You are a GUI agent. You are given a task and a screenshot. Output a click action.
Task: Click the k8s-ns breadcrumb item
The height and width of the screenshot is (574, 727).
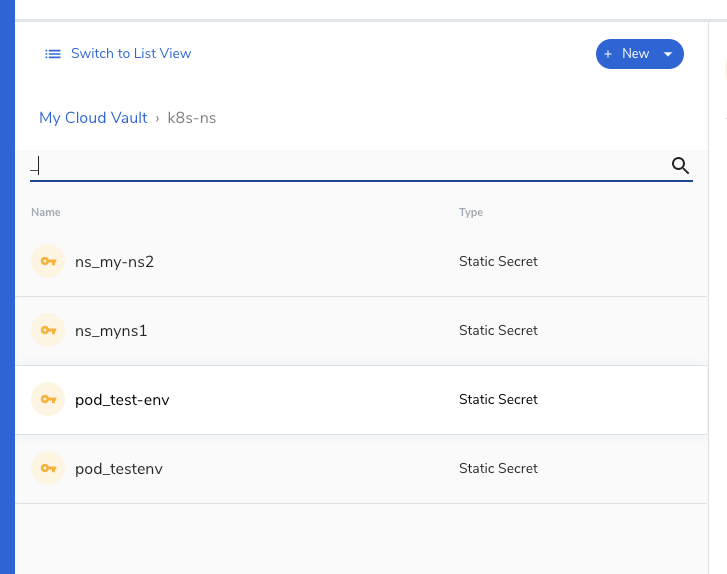(191, 118)
